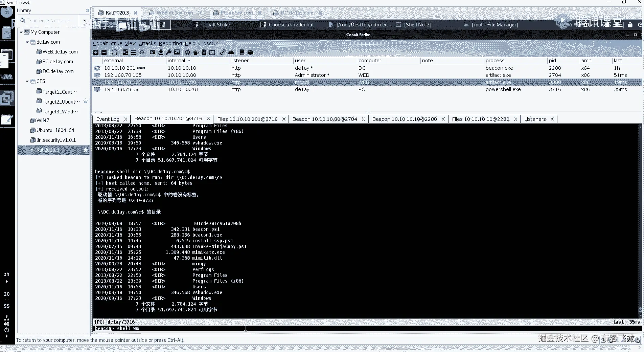
Task: Open the downloaded files icon
Action: tap(161, 52)
